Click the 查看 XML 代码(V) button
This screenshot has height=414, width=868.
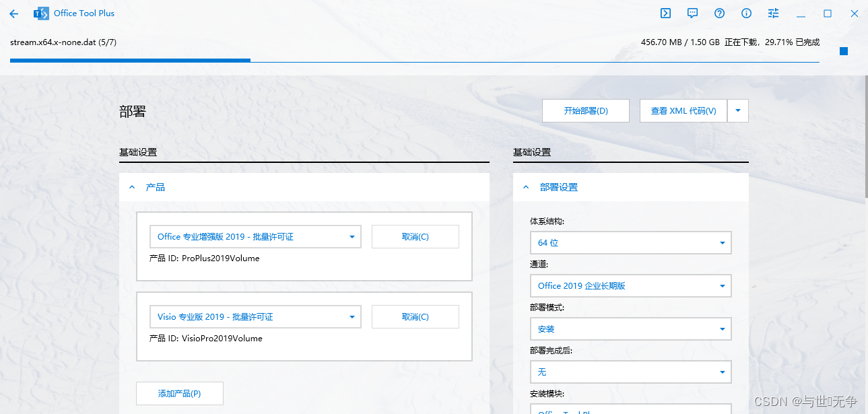coord(683,111)
